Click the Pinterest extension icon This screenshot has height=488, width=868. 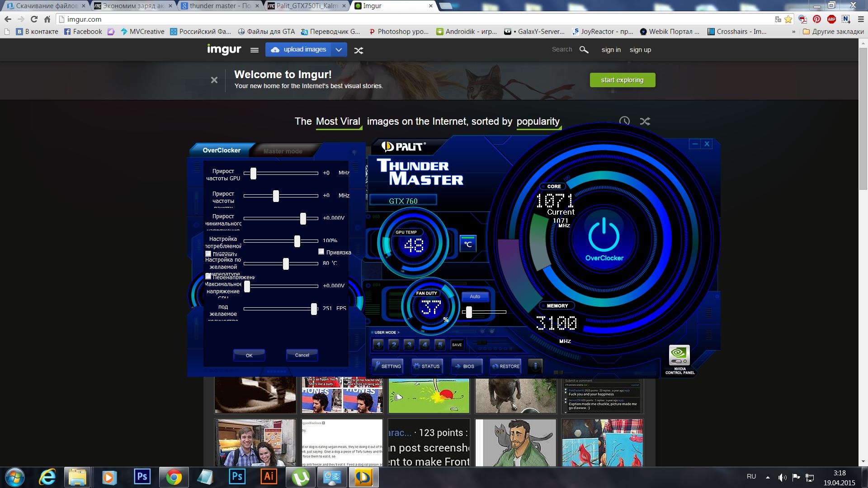click(816, 19)
